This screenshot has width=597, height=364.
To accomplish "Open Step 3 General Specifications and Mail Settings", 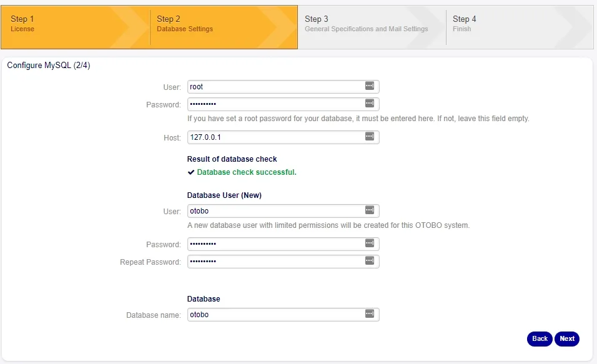I will [372, 27].
